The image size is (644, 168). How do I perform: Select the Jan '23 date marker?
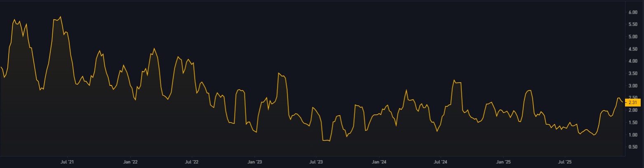click(255, 162)
